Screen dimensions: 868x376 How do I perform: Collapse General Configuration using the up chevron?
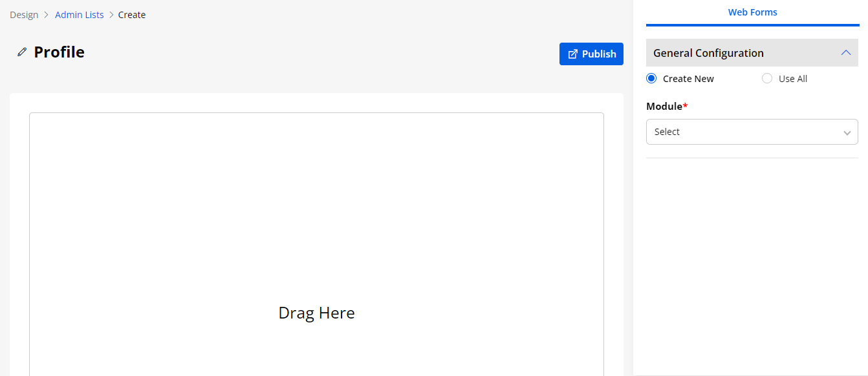pyautogui.click(x=846, y=53)
